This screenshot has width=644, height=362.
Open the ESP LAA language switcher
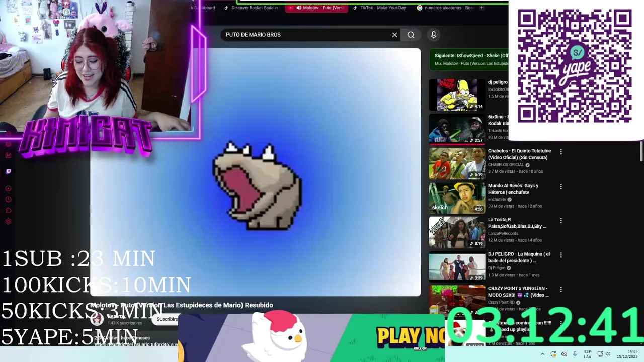(x=587, y=354)
